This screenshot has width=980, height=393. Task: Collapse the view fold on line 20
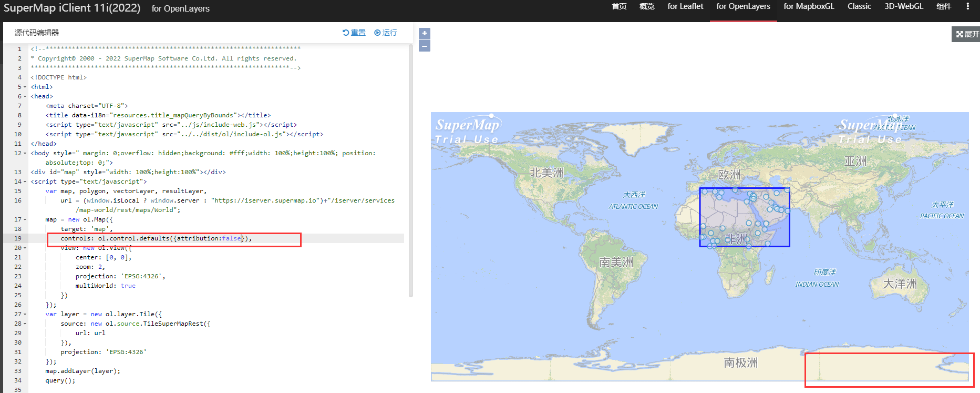[25, 248]
